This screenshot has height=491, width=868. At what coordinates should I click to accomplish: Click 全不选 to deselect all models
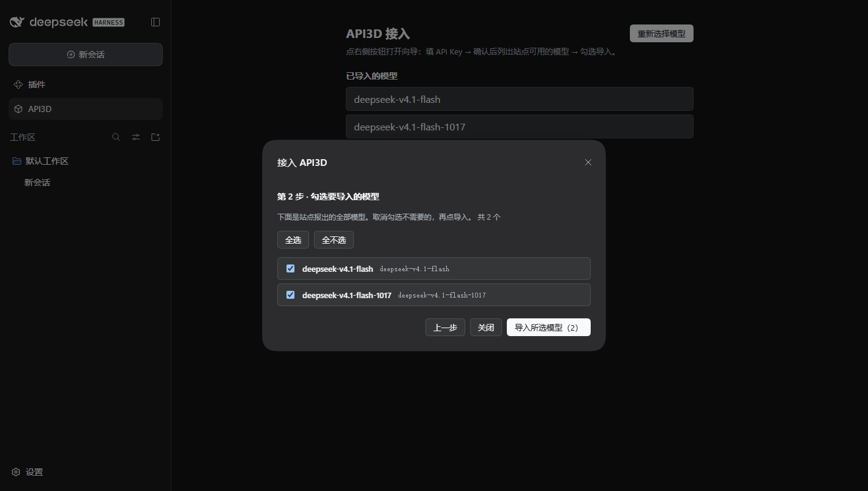[x=334, y=240]
